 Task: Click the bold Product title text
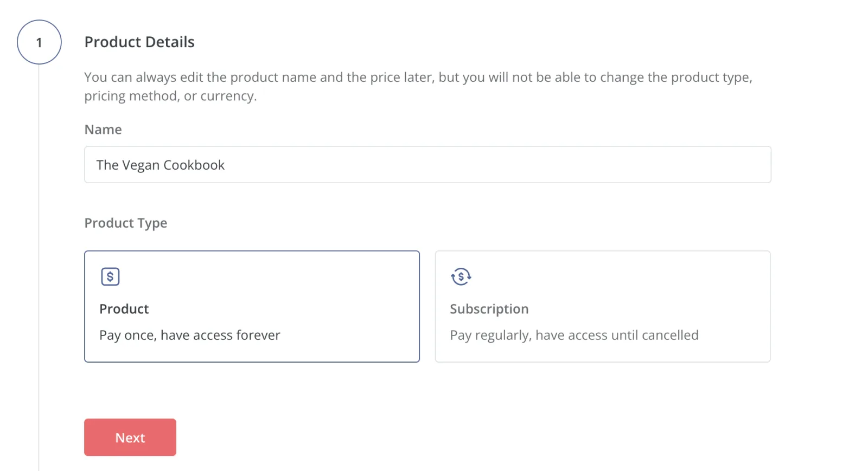point(124,309)
